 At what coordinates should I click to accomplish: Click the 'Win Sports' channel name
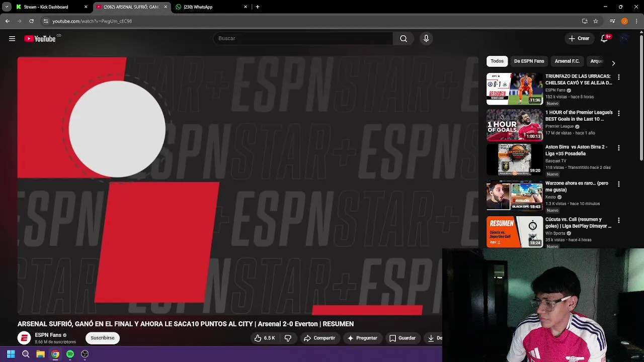pos(555,234)
